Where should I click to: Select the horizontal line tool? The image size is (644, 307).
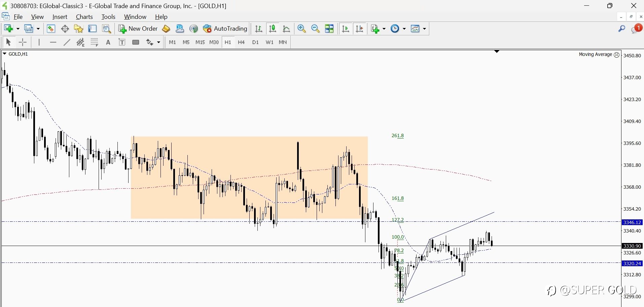tap(53, 42)
